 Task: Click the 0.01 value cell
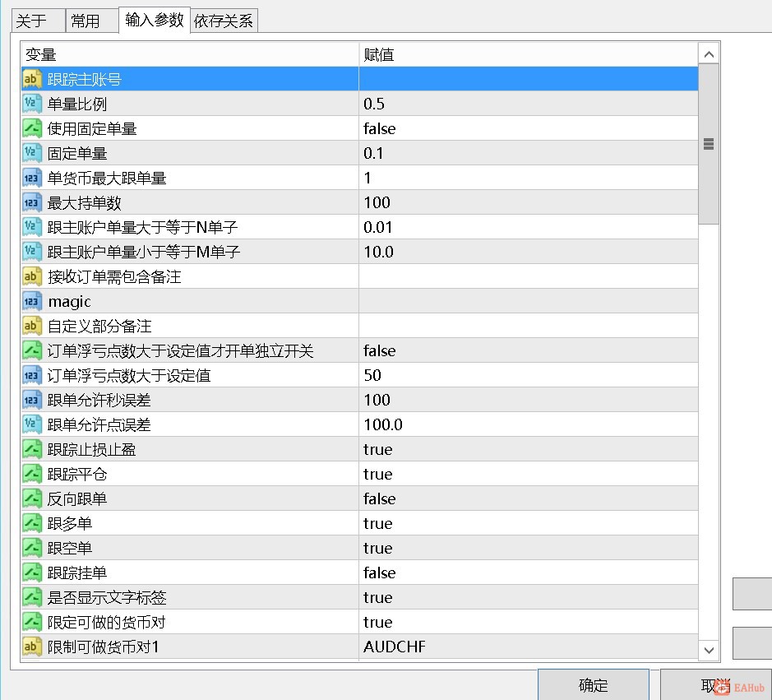[x=529, y=226]
